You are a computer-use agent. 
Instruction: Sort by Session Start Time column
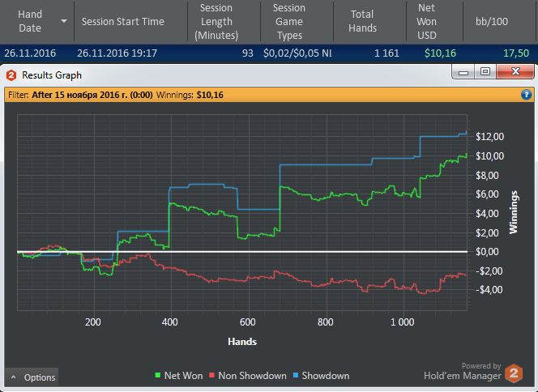[x=130, y=21]
